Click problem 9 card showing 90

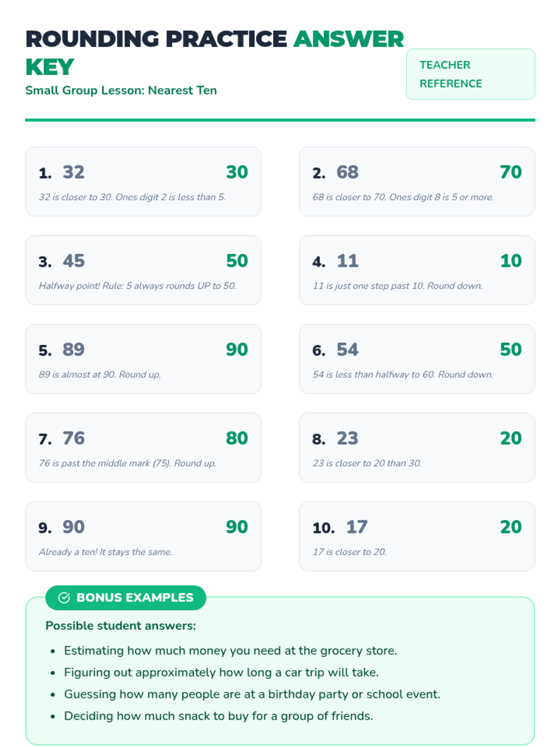tap(143, 536)
